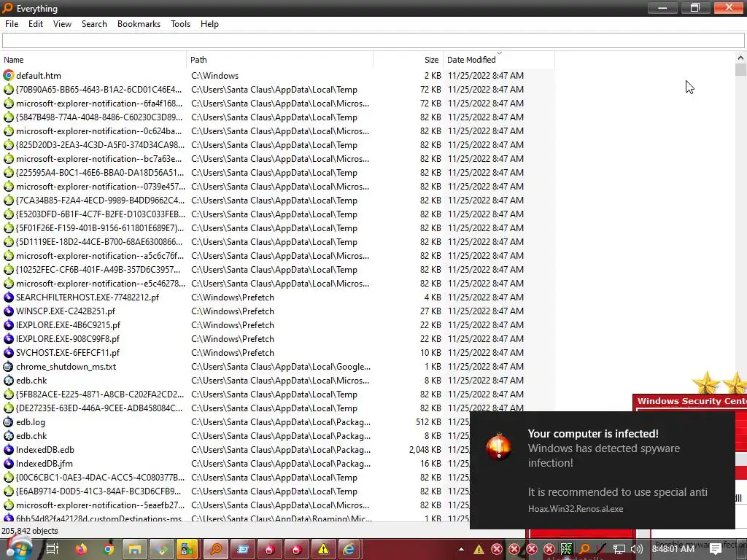Click the C:\Windows path of default.htm

click(x=215, y=75)
